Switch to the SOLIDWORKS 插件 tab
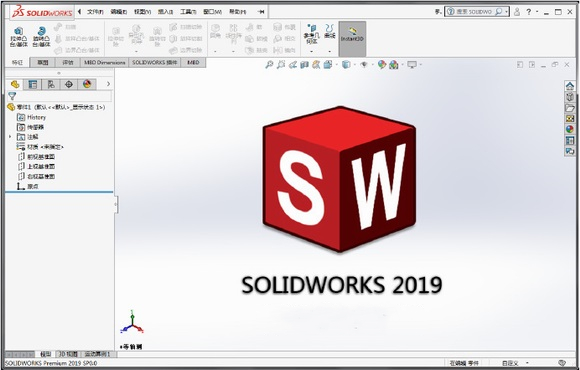580x370 pixels. (155, 63)
